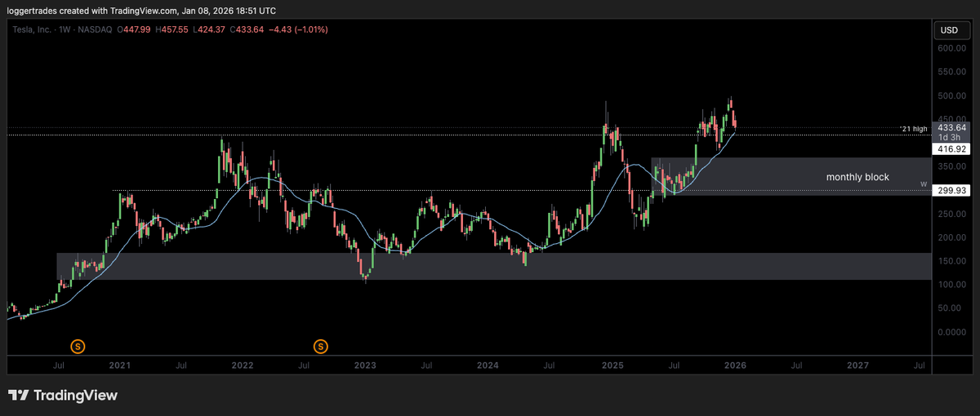The width and height of the screenshot is (980, 416).
Task: Click the 433.64 current price label on axis
Action: pyautogui.click(x=951, y=127)
